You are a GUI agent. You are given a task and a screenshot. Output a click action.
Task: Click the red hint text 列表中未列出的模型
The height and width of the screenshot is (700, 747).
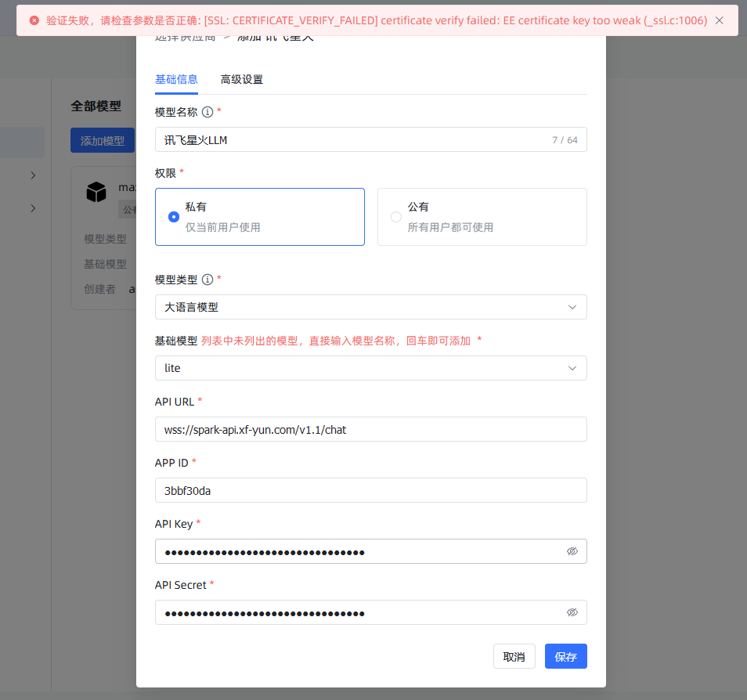[336, 341]
